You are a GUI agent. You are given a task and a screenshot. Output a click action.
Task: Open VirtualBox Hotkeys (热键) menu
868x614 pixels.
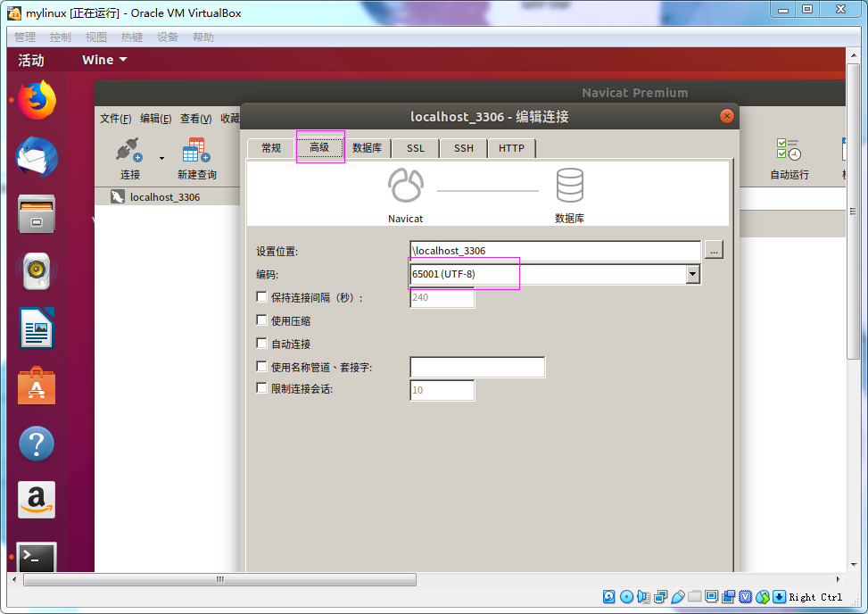[x=132, y=37]
